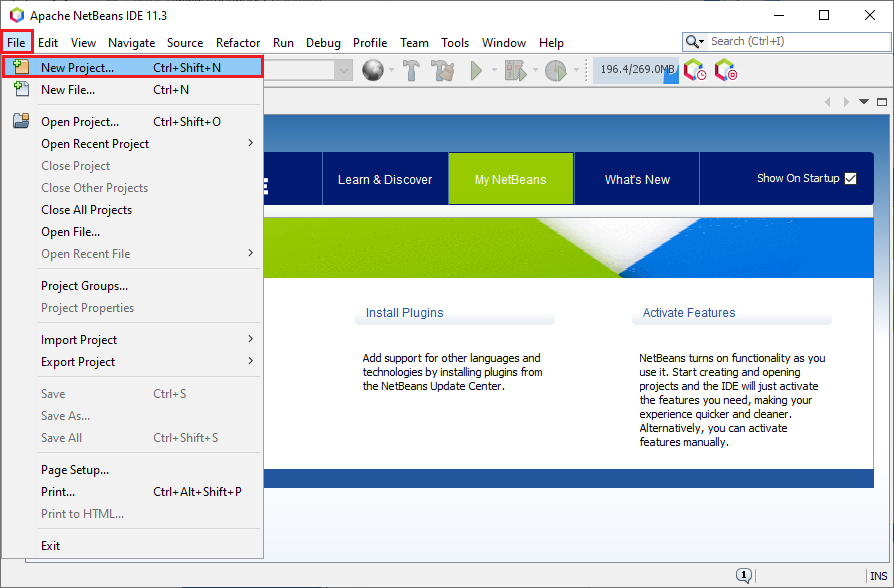Click the Debug Project toolbar icon

515,70
